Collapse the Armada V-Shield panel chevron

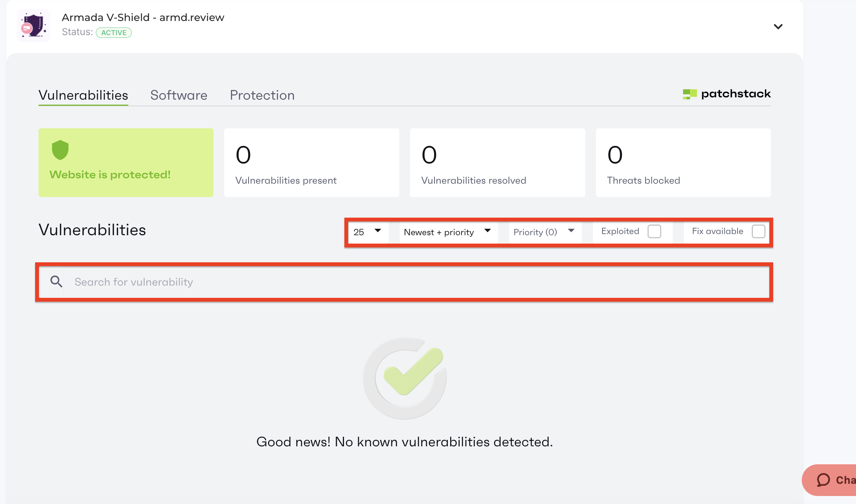(x=778, y=26)
